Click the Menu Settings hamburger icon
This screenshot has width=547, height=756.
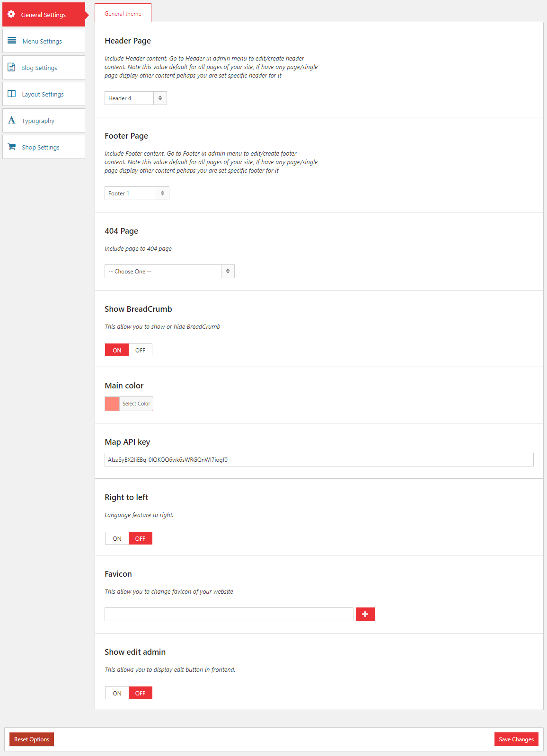click(x=12, y=41)
